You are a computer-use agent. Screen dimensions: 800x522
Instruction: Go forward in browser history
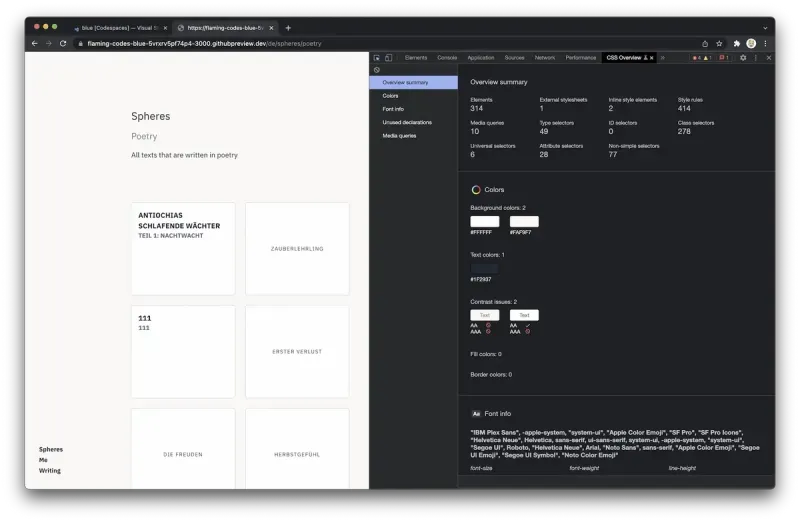pos(49,43)
